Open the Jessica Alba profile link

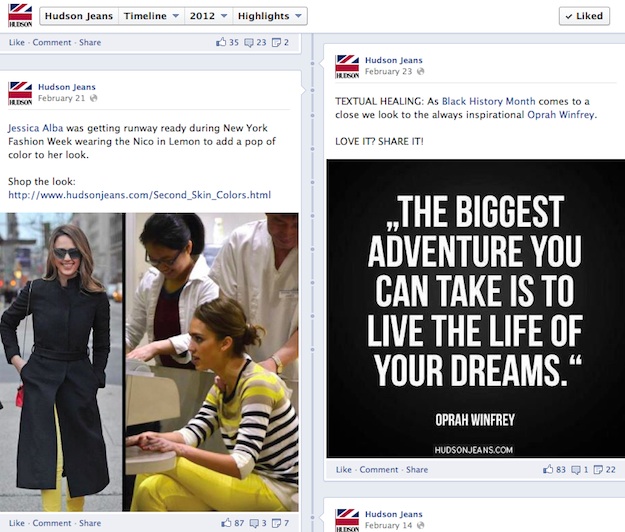[x=35, y=128]
